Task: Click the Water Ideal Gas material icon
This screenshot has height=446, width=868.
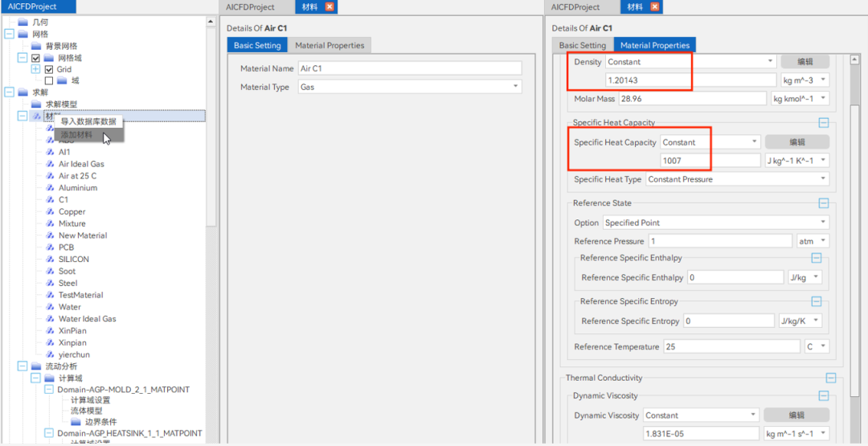Action: (x=50, y=319)
